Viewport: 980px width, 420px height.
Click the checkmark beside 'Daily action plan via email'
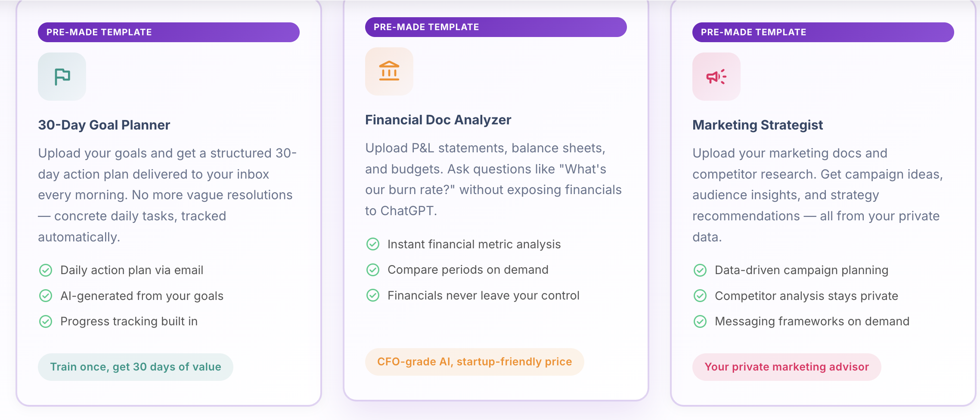coord(45,270)
